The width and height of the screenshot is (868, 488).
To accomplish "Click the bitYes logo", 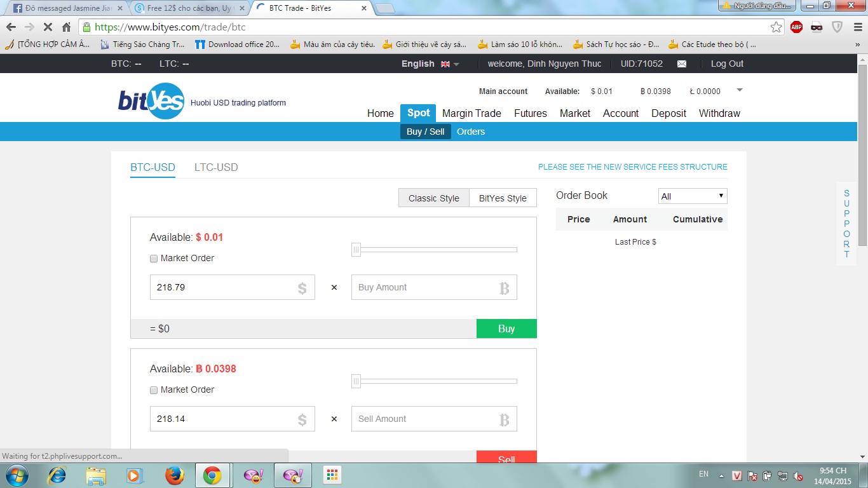I will click(x=151, y=101).
